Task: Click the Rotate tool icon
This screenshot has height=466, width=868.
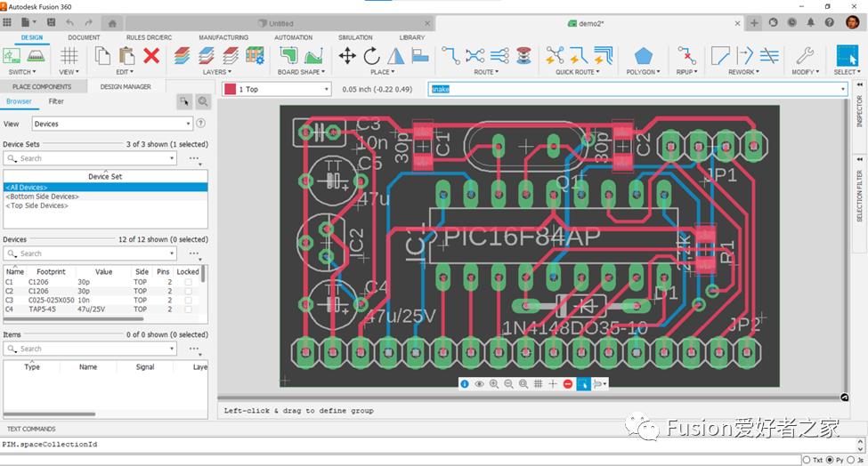Action: (371, 56)
